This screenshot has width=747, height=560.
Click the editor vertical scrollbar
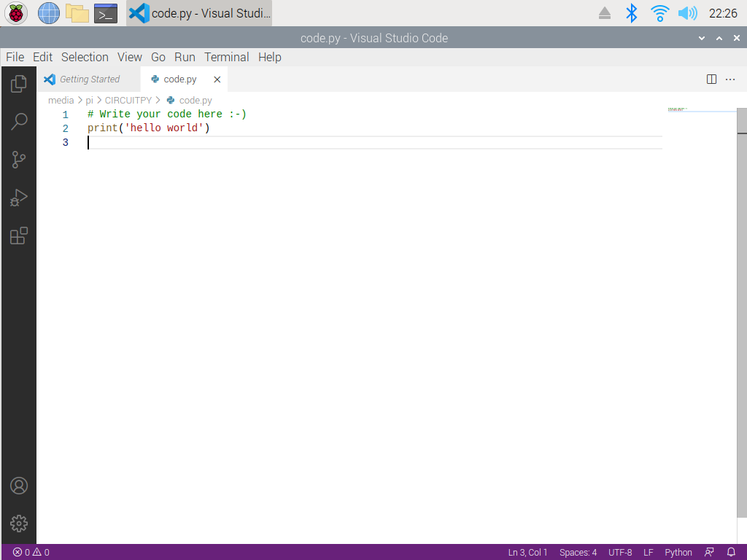[742, 312]
